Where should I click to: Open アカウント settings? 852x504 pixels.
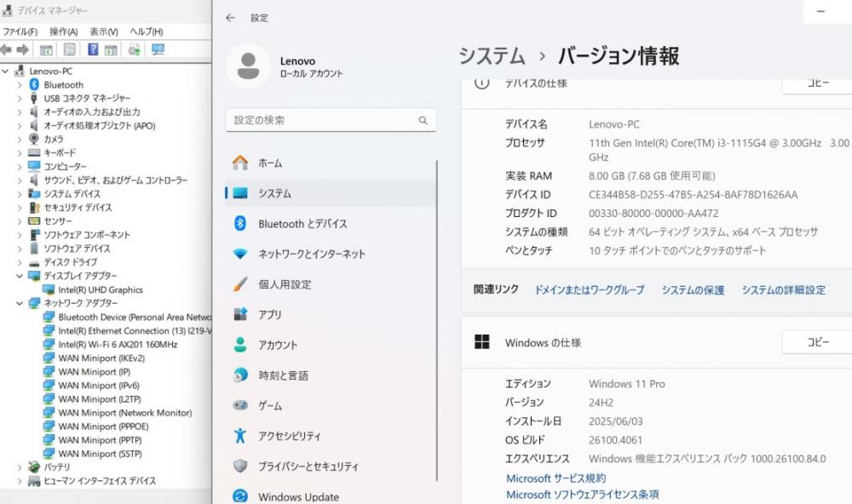click(331, 345)
